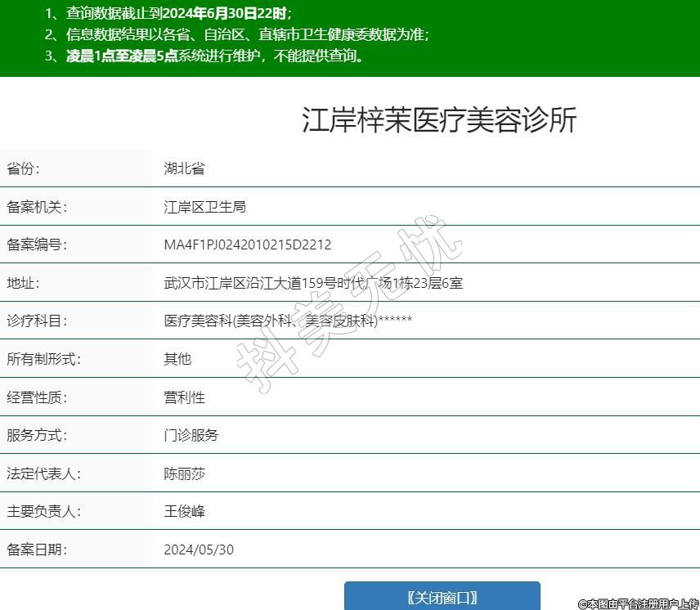Select record number MA4F1PJ0242010215D2212
This screenshot has width=700, height=610.
pos(248,245)
